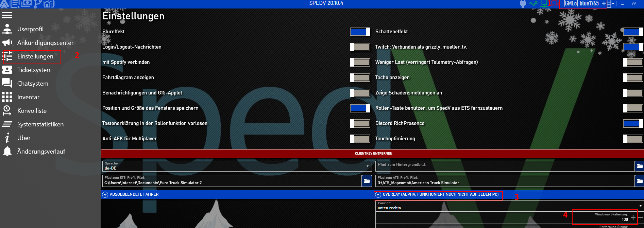
Task: Click the plus icon beside blue1765
Action: [x=604, y=4]
